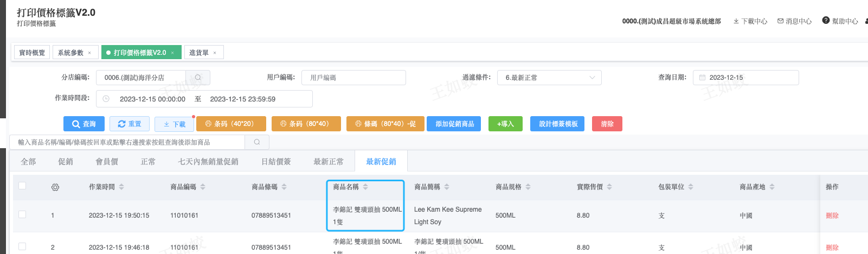Open the 幫助中心 help center

(x=840, y=21)
